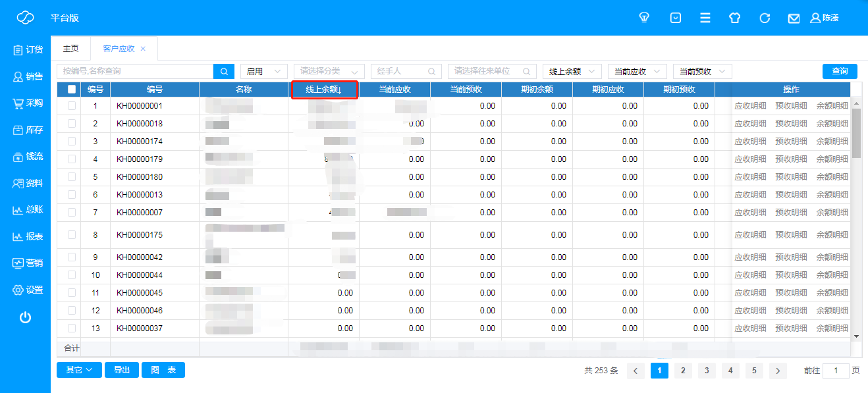Screen dimensions: 868x393
Task: Open 余额明细 for KH00000037
Action: point(832,328)
